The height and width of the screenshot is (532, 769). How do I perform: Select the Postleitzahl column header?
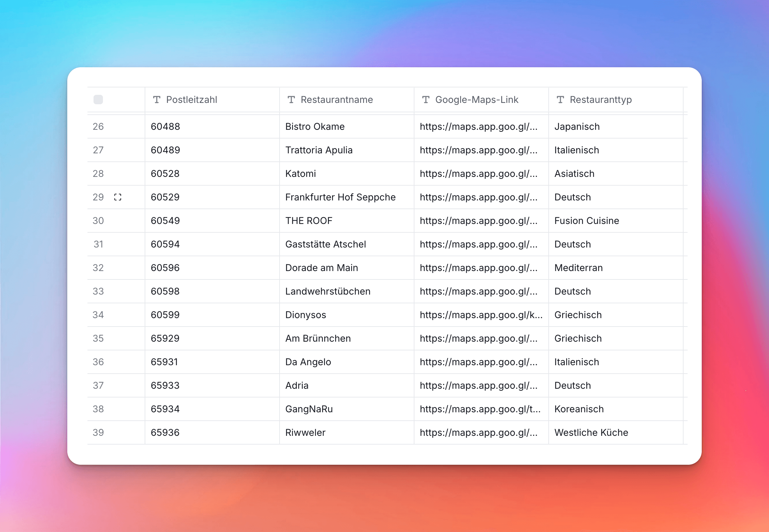click(212, 100)
